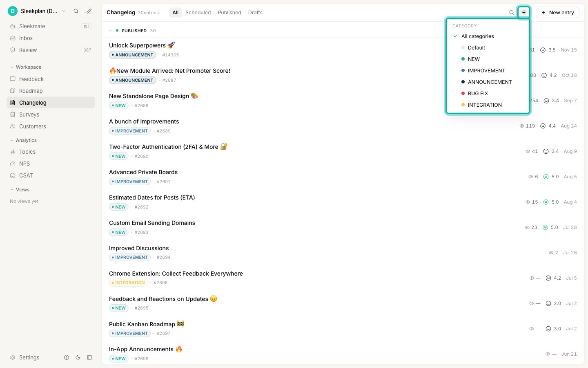This screenshot has width=588, height=368.
Task: Open the Customers page
Action: point(51,126)
